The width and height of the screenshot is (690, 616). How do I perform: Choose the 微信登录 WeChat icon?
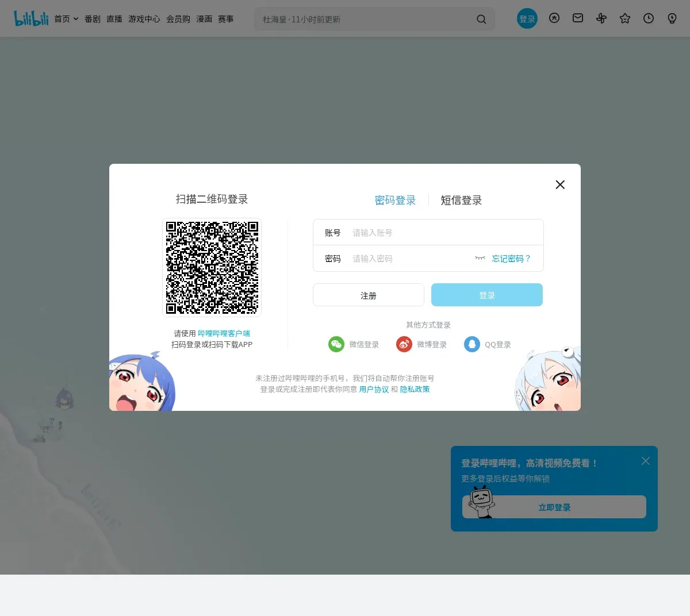tap(336, 344)
